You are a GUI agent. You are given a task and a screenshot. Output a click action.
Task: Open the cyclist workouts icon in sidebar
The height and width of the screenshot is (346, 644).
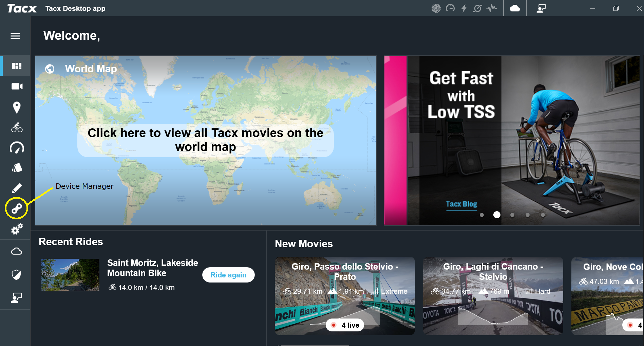17,128
